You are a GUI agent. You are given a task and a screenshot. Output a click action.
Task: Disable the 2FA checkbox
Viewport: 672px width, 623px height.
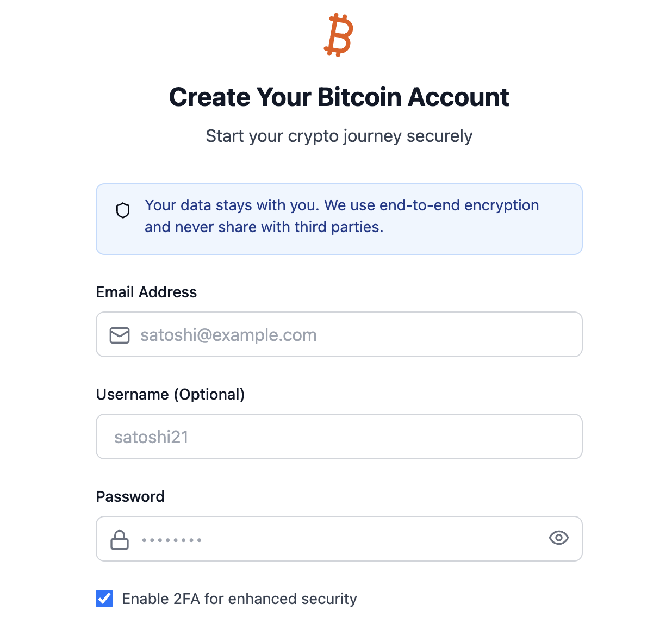[x=104, y=599]
